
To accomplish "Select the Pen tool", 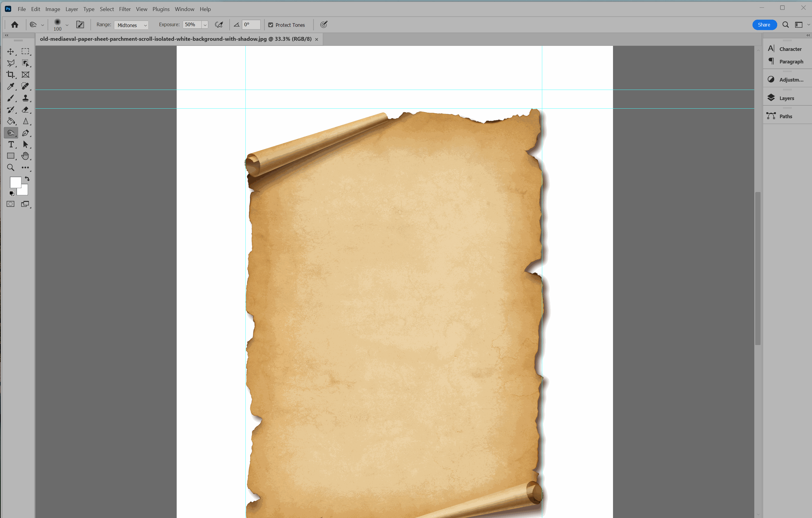I will point(25,133).
